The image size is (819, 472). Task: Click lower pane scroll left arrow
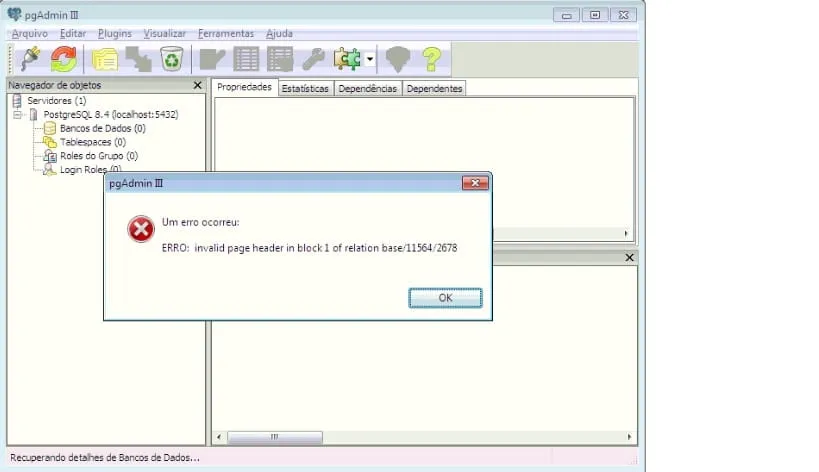(219, 436)
